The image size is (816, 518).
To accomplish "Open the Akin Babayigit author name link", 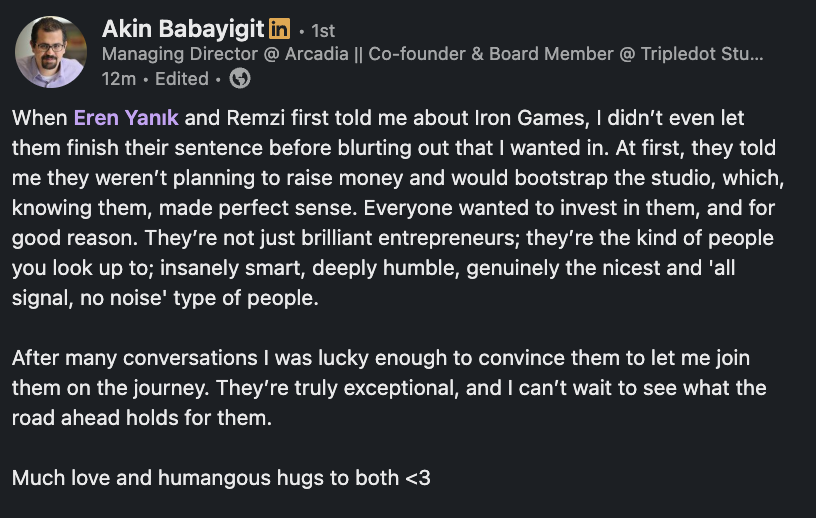I will pos(182,30).
